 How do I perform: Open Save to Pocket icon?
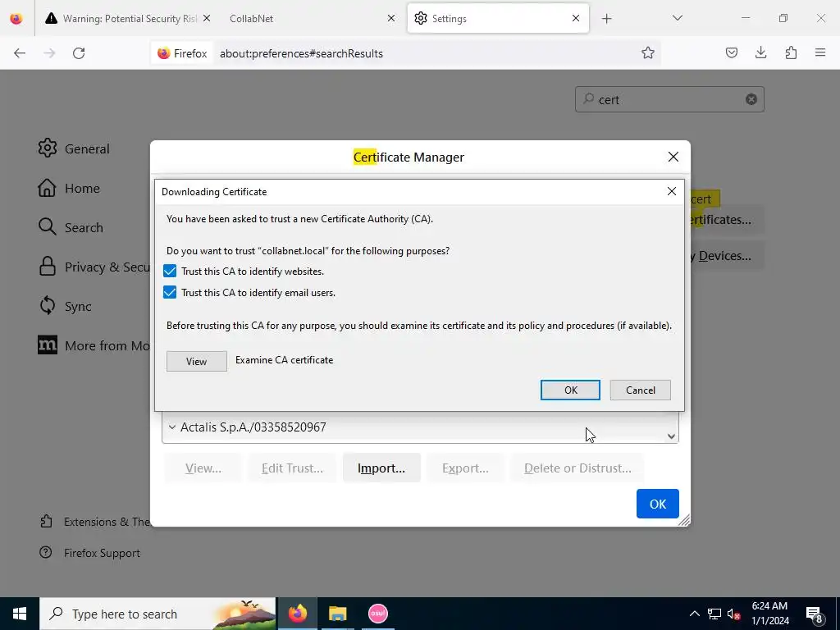[731, 52]
